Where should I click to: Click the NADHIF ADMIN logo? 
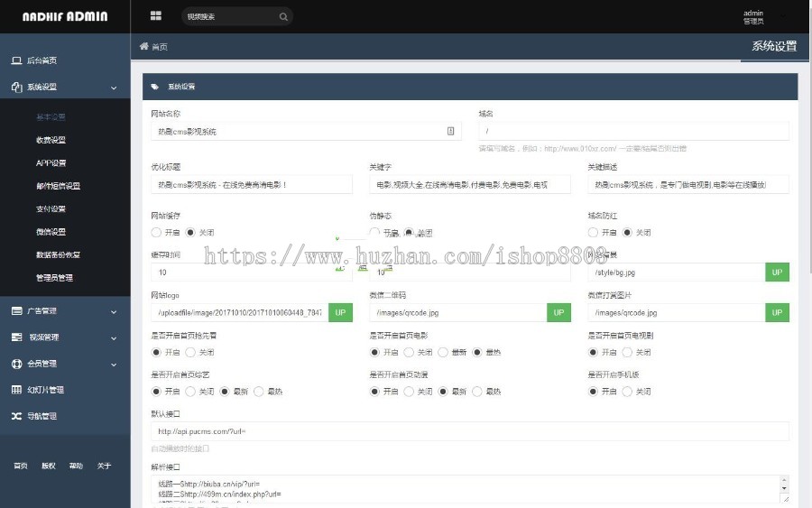coord(65,16)
